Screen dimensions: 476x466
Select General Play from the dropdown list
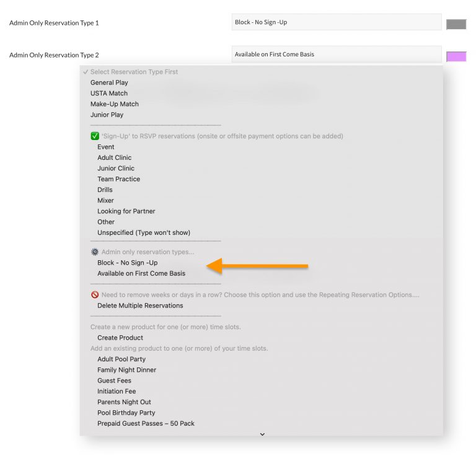(109, 82)
